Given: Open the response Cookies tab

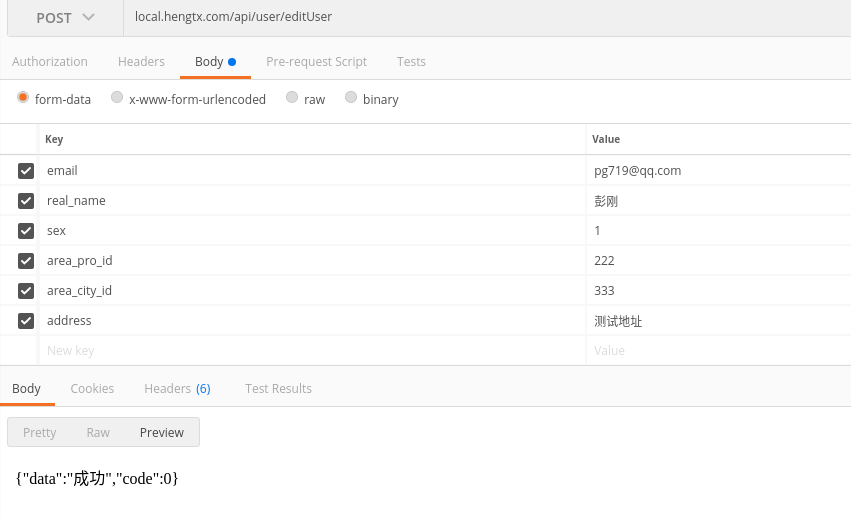Looking at the screenshot, I should tap(92, 389).
